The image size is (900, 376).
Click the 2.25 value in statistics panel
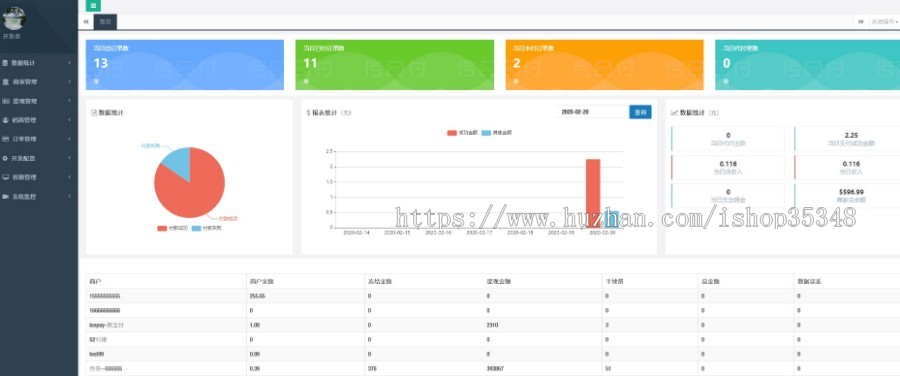tap(851, 135)
